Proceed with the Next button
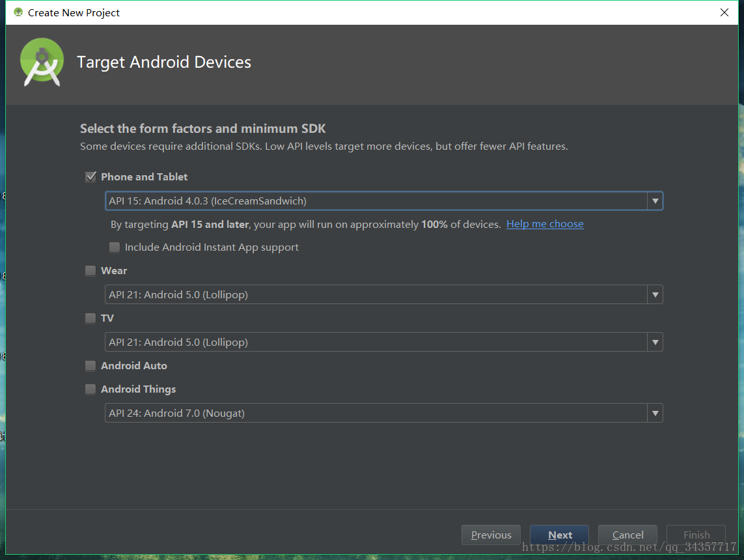The image size is (744, 560). 559,535
